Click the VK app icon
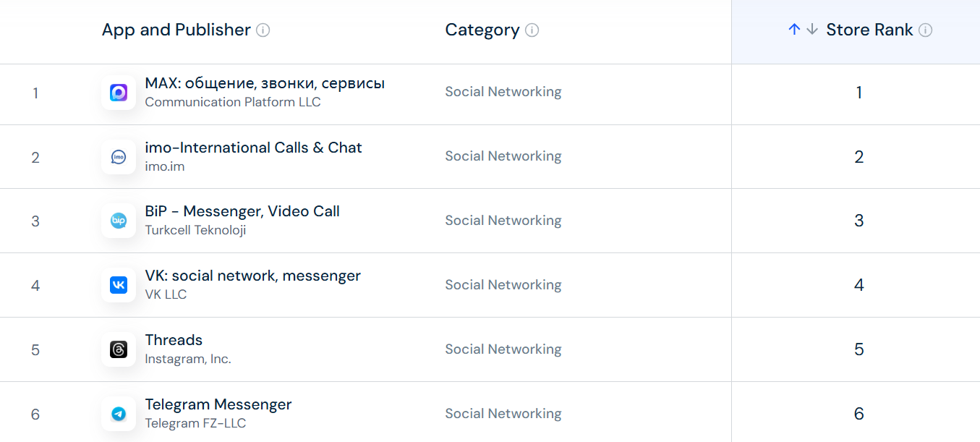980x442 pixels. tap(119, 285)
